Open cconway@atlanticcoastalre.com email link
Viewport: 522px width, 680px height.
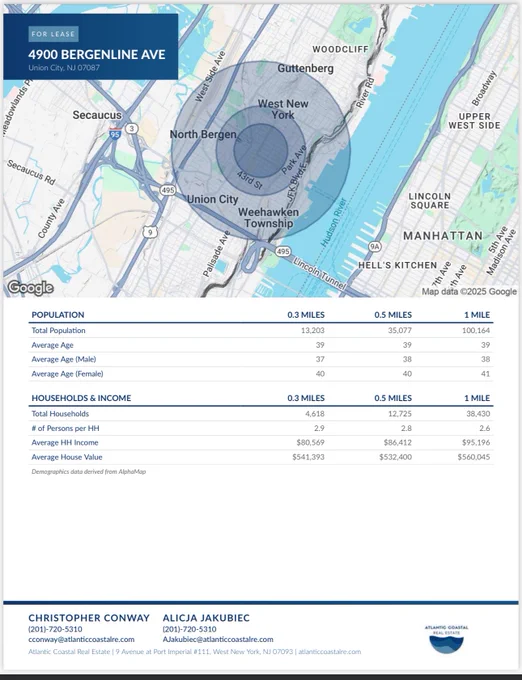click(x=81, y=640)
